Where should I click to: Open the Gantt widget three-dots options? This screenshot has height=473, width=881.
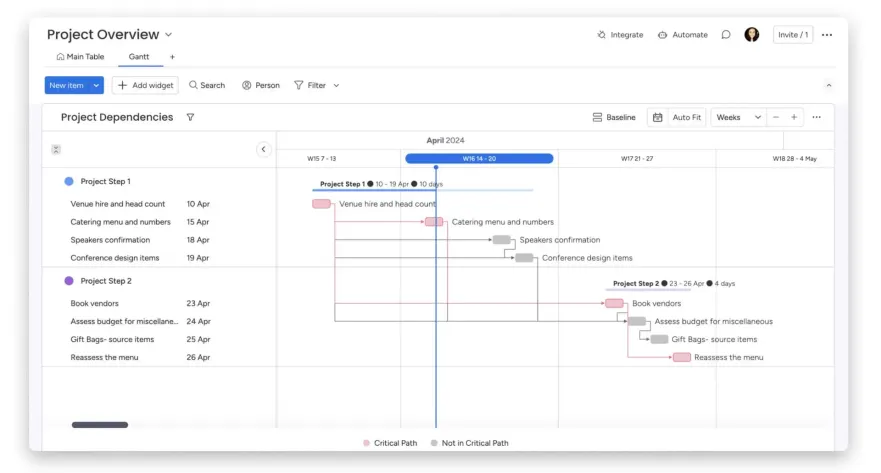pos(816,117)
